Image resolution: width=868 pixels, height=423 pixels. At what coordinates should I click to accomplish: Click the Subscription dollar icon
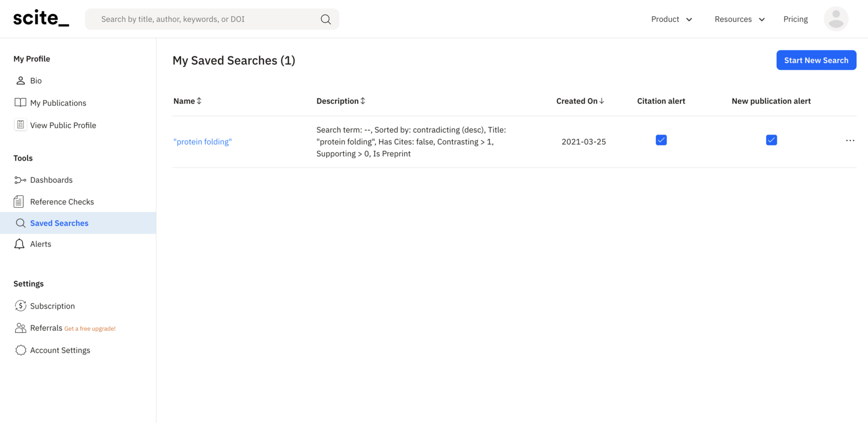click(21, 306)
